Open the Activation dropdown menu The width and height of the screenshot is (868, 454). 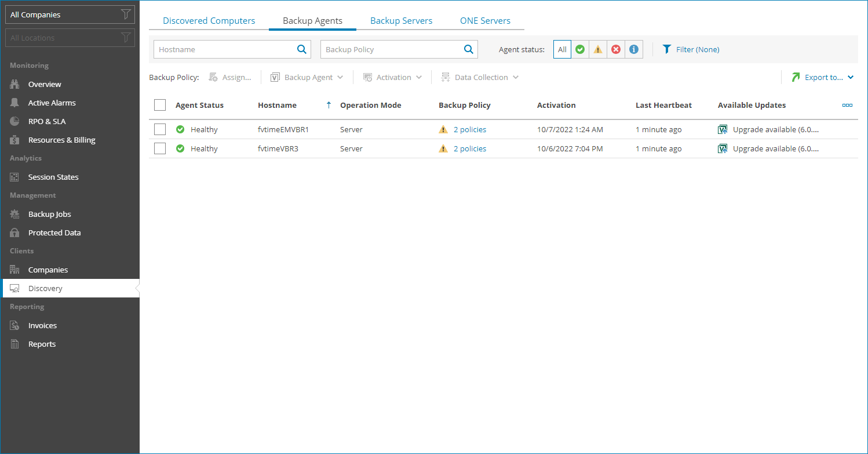pyautogui.click(x=392, y=77)
